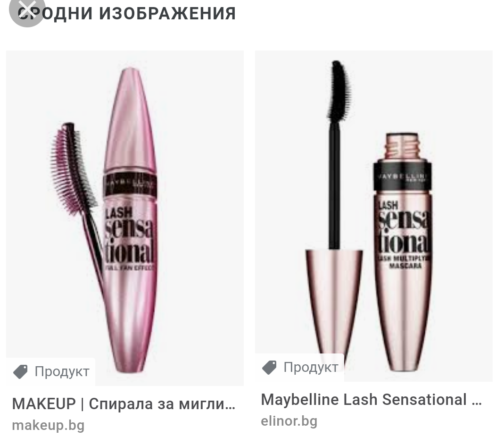Open the 'Maybelline Lash Sensational' title link
The height and width of the screenshot is (437, 504).
pyautogui.click(x=371, y=400)
